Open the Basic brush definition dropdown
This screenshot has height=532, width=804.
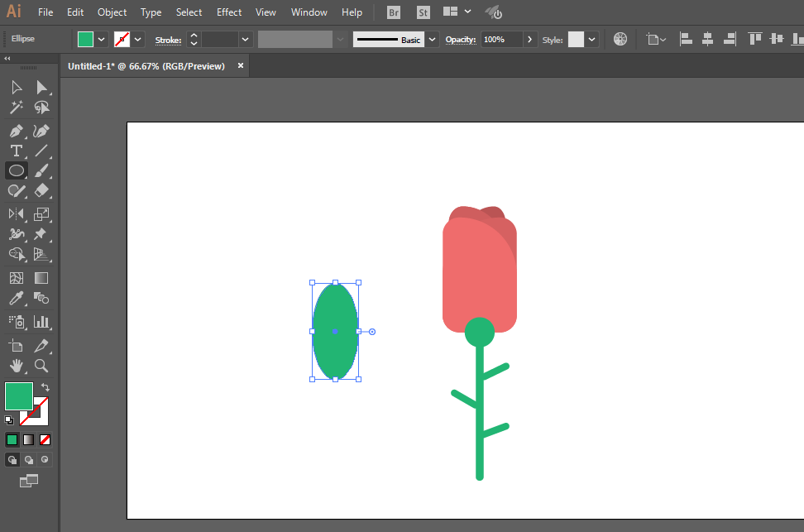(433, 40)
